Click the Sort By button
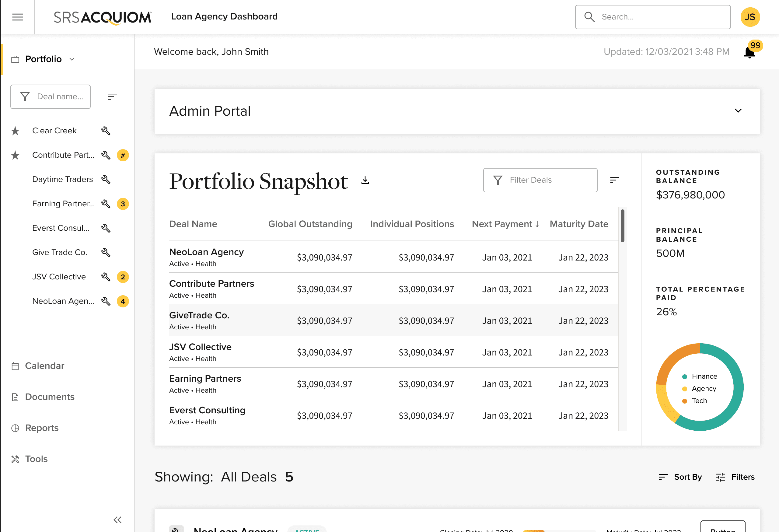This screenshot has height=532, width=779. [x=680, y=477]
